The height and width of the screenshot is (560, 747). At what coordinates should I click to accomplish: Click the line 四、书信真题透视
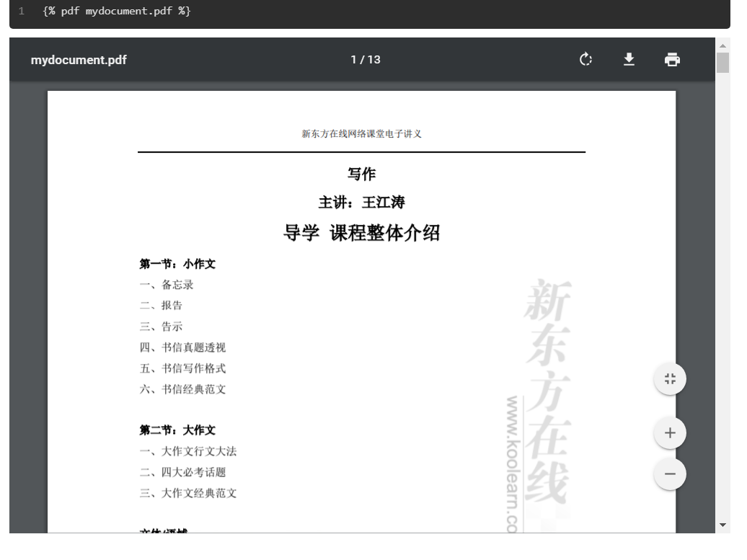coord(182,347)
